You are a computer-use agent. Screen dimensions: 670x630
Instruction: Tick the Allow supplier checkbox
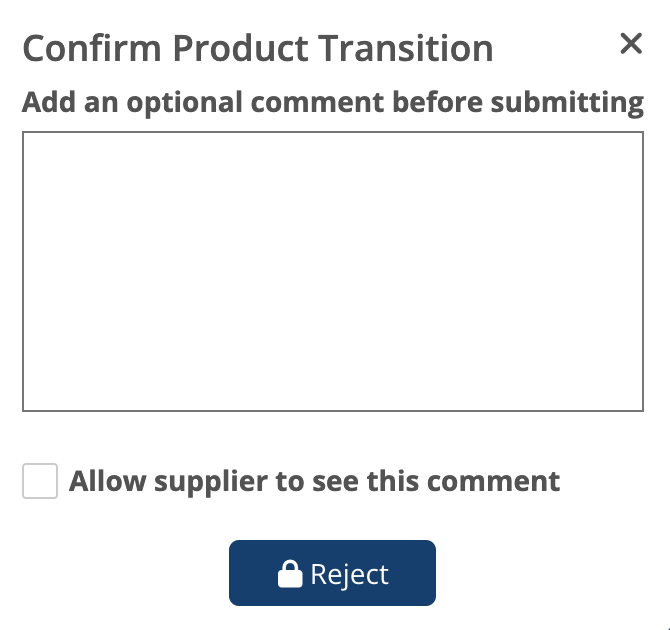(40, 481)
